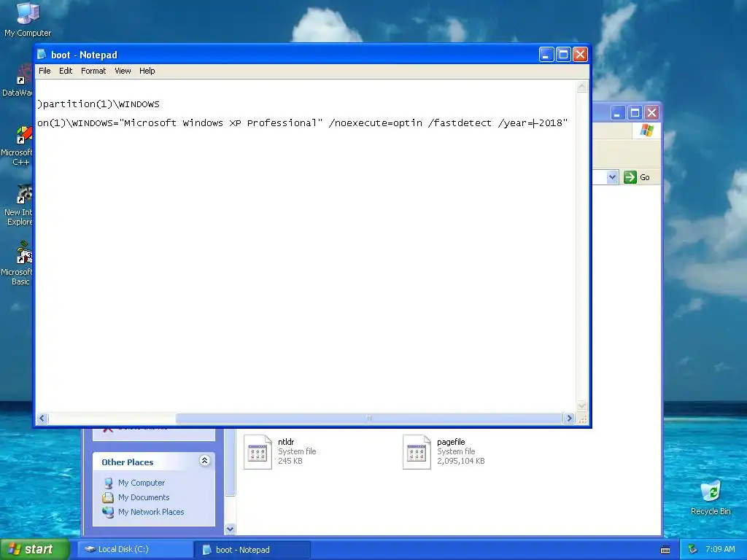The width and height of the screenshot is (747, 560).
Task: Click My Computer icon in Other Places
Action: pos(108,483)
